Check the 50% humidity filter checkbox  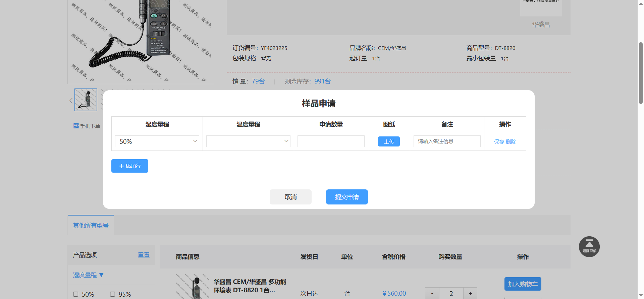pyautogui.click(x=76, y=294)
